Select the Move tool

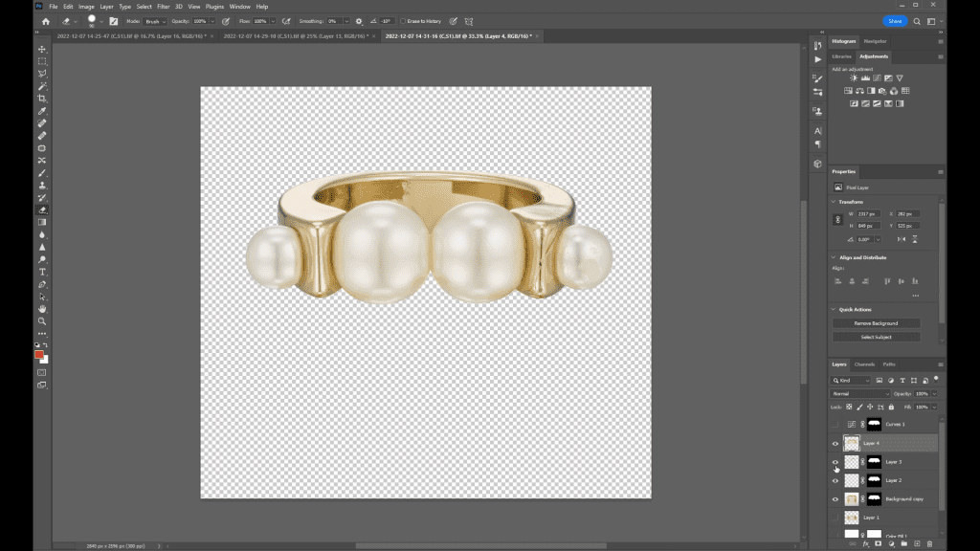pos(42,49)
